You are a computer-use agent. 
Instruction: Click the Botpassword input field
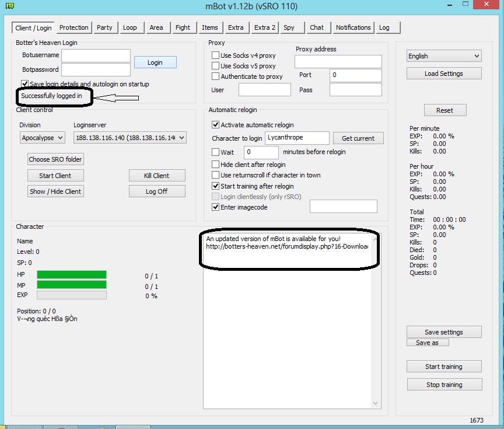[96, 70]
